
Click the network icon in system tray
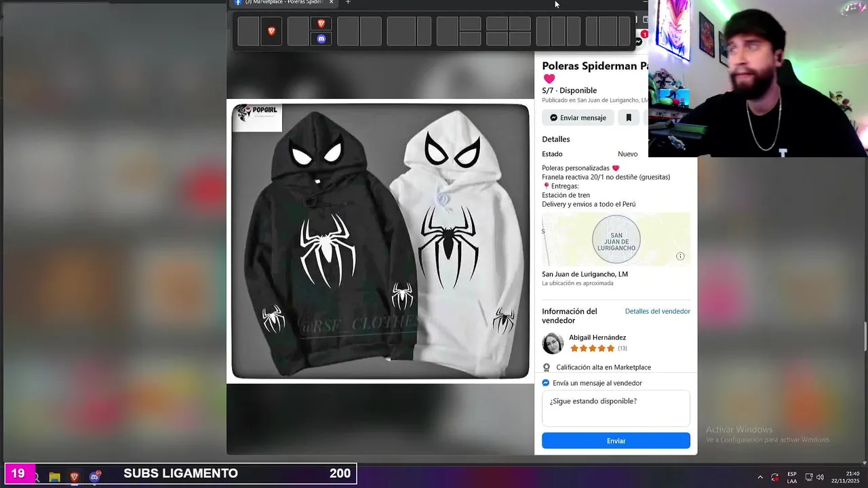click(809, 477)
